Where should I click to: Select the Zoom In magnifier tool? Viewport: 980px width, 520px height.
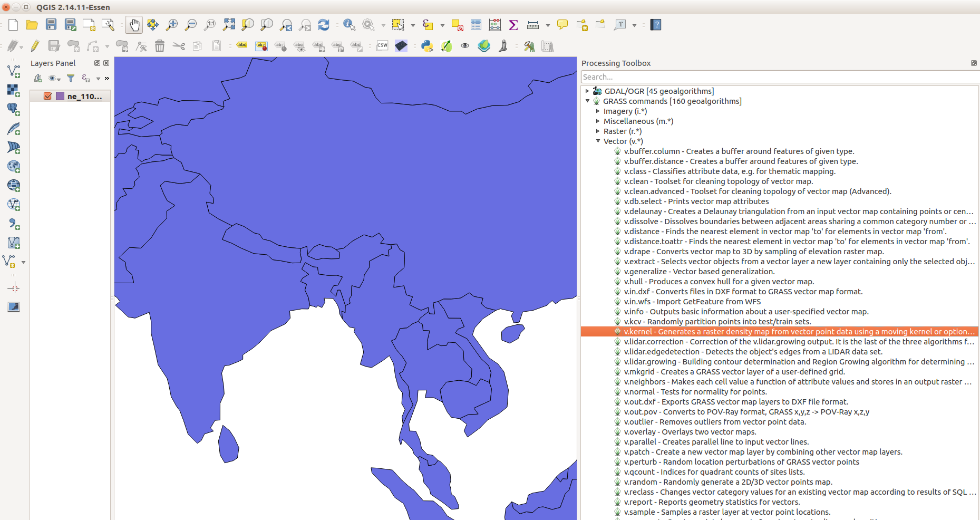tap(172, 25)
